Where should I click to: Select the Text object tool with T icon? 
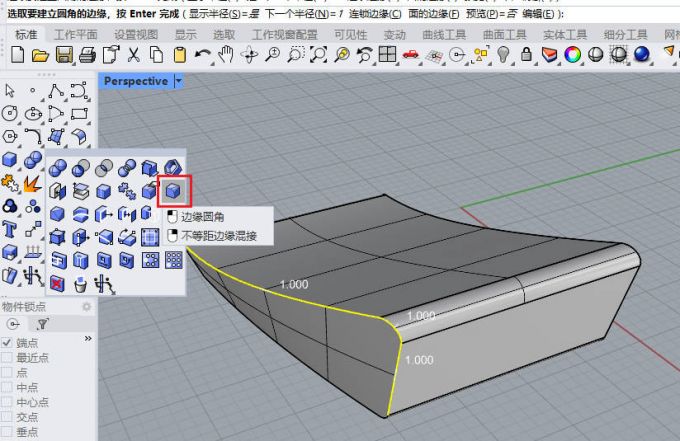coord(10,229)
